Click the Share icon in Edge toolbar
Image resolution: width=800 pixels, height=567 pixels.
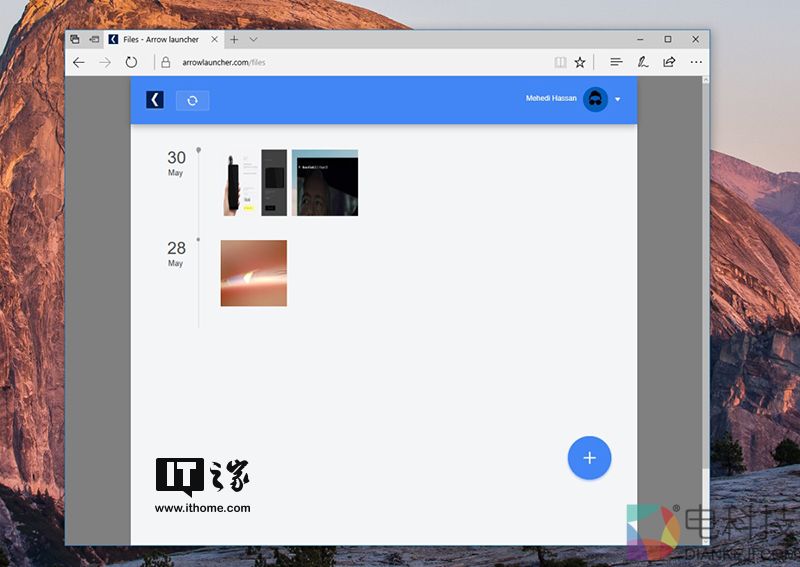point(669,62)
